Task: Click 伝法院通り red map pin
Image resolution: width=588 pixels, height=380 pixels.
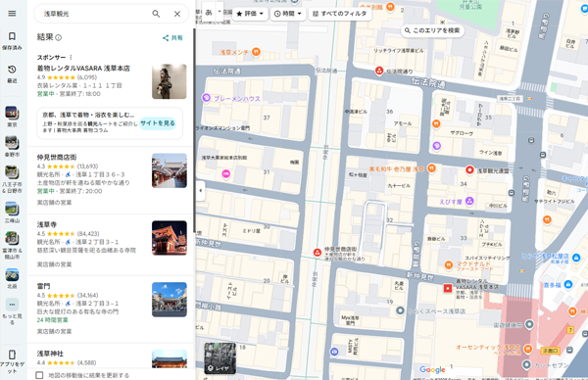Action: click(379, 71)
